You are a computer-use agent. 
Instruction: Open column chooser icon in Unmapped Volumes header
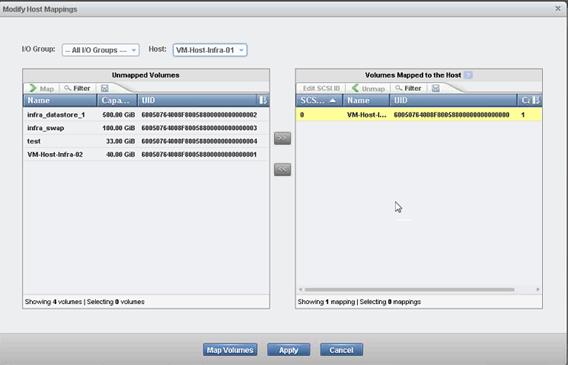coord(263,100)
